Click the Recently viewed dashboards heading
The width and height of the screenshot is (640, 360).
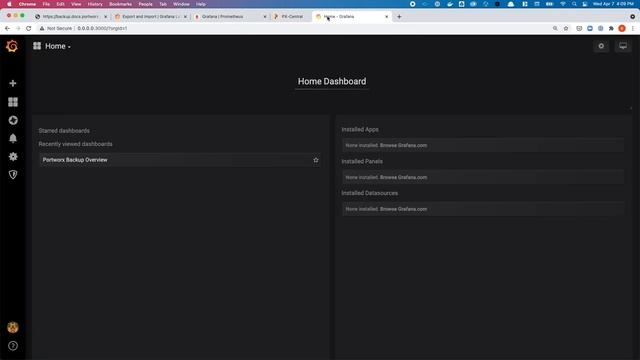(x=76, y=144)
